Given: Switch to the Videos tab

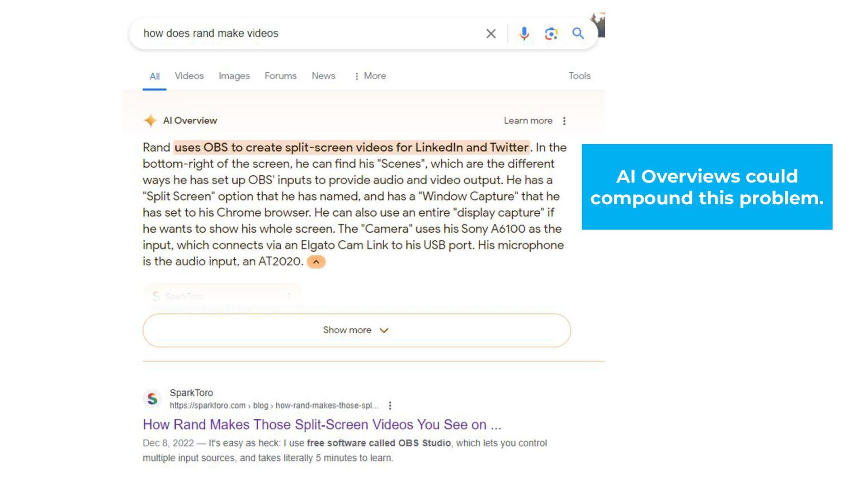Looking at the screenshot, I should point(189,76).
